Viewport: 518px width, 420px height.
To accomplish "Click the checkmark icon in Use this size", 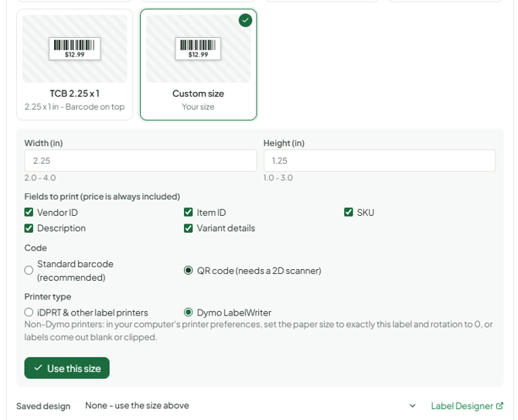I will click(x=38, y=367).
